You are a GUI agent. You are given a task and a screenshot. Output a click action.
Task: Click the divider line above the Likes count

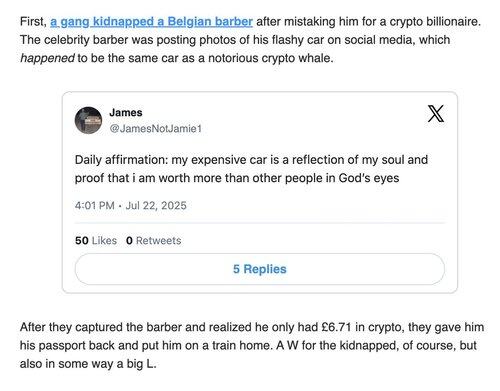[260, 223]
